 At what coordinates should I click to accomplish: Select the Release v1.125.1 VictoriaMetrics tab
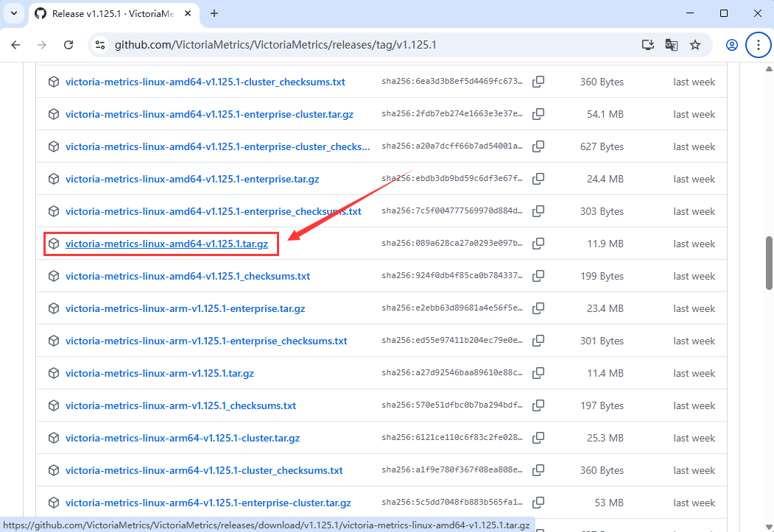click(x=114, y=14)
